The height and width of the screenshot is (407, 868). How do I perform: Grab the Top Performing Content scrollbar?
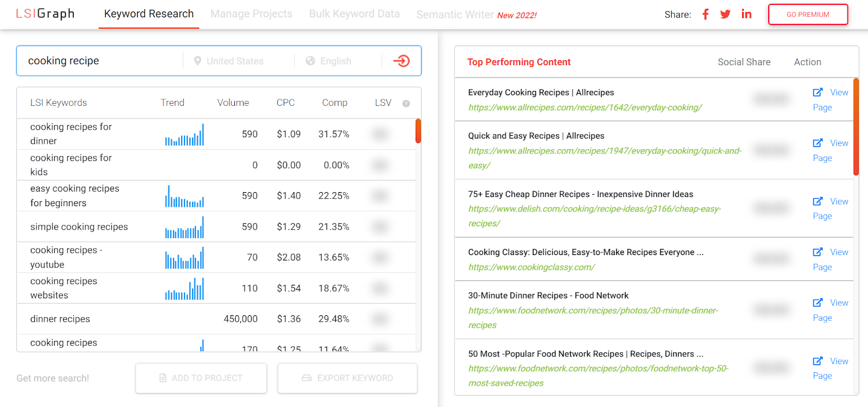(x=856, y=127)
